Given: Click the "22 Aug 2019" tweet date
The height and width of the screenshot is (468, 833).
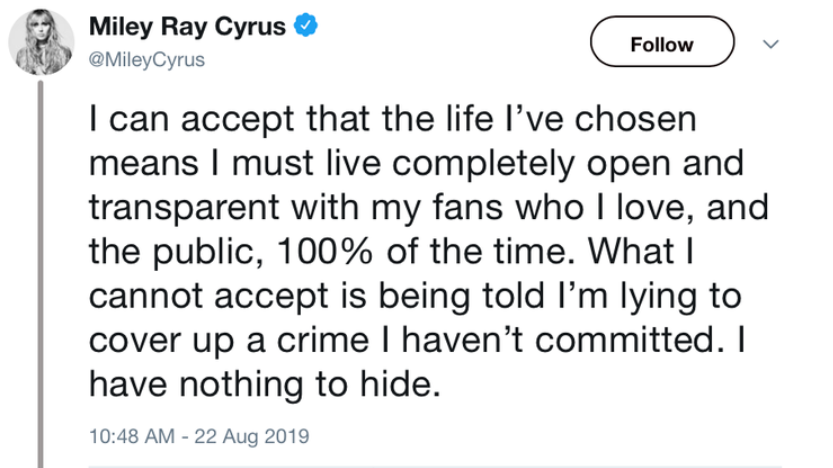Looking at the screenshot, I should 249,437.
